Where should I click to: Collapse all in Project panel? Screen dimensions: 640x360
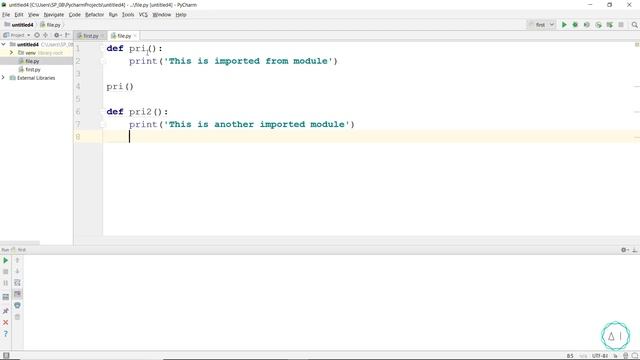45,36
